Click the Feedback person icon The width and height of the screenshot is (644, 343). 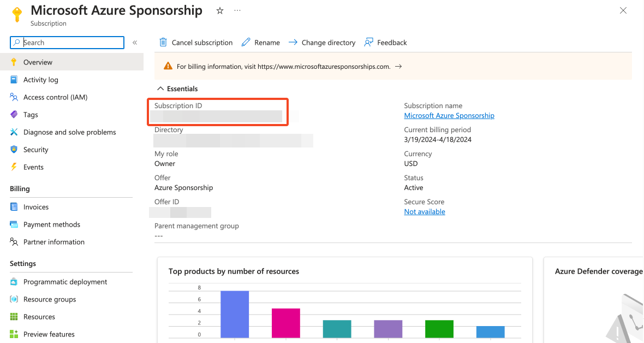pos(368,42)
